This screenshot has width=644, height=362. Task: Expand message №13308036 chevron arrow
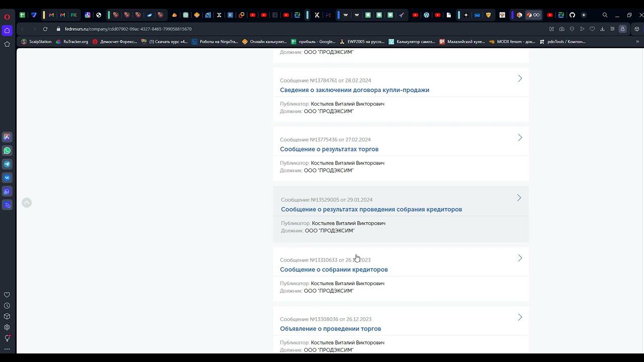tap(520, 317)
